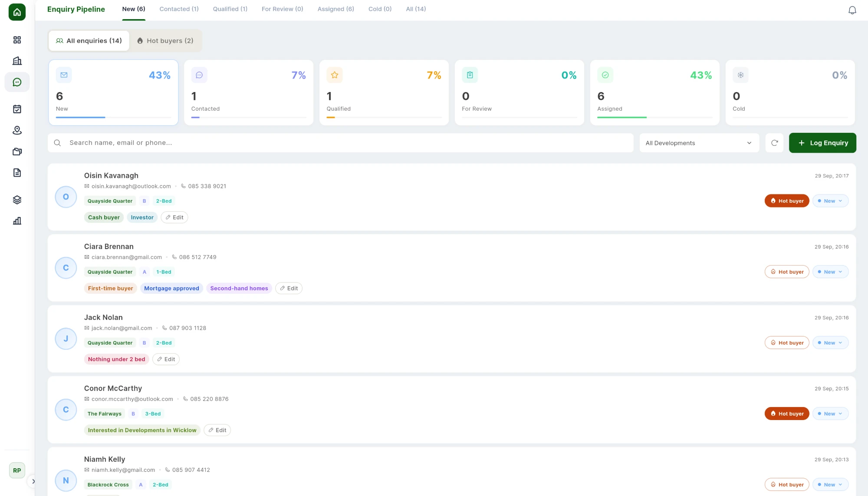Switch to the Qualified (1) tab

pyautogui.click(x=230, y=9)
